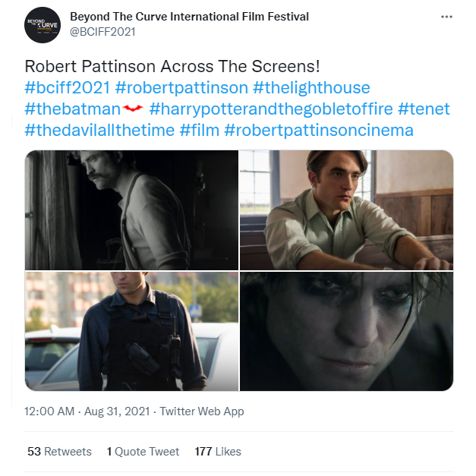The height and width of the screenshot is (476, 476).
Task: View the 53 Retweets list
Action: coord(59,451)
